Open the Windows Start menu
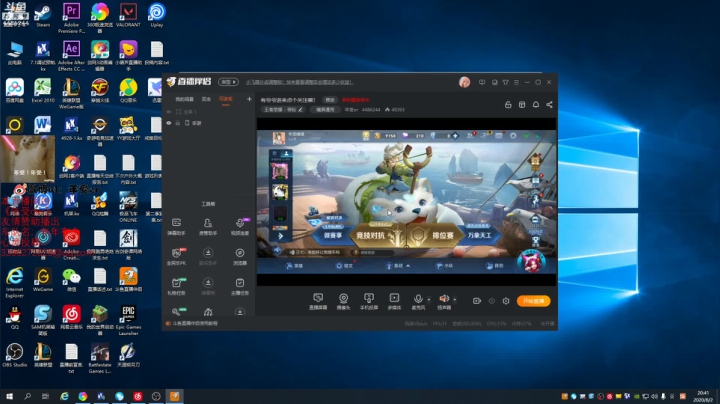This screenshot has height=404, width=720. [9, 396]
